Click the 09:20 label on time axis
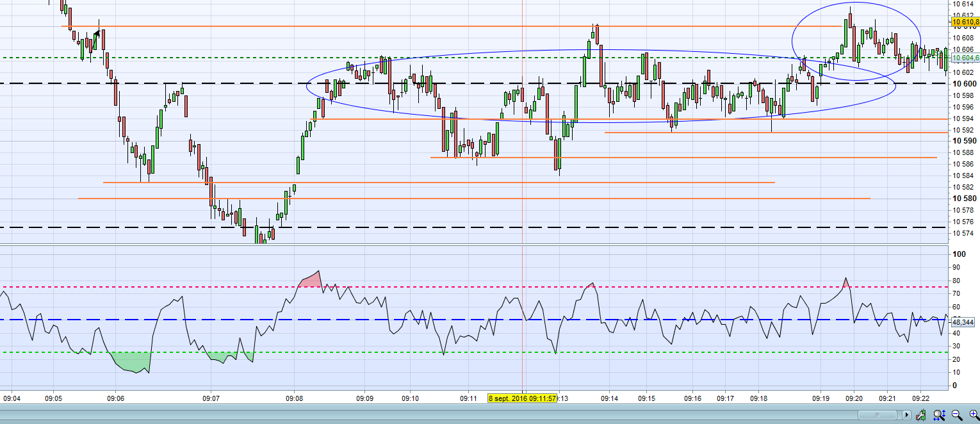This screenshot has width=980, height=424. tap(854, 398)
